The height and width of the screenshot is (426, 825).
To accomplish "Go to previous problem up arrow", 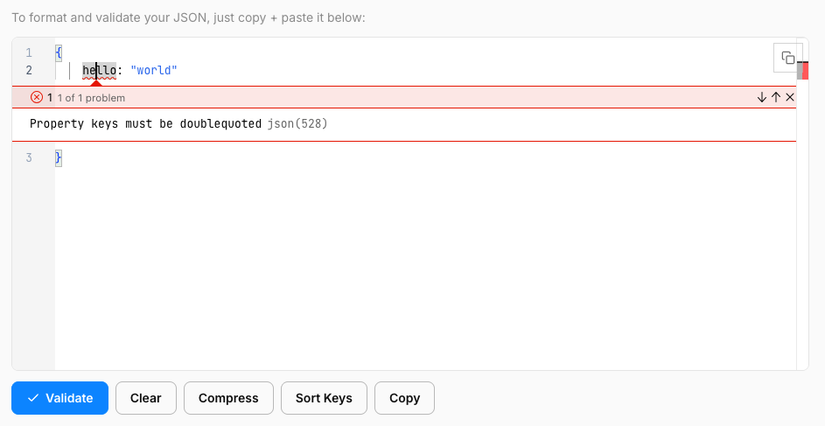I will coord(776,97).
